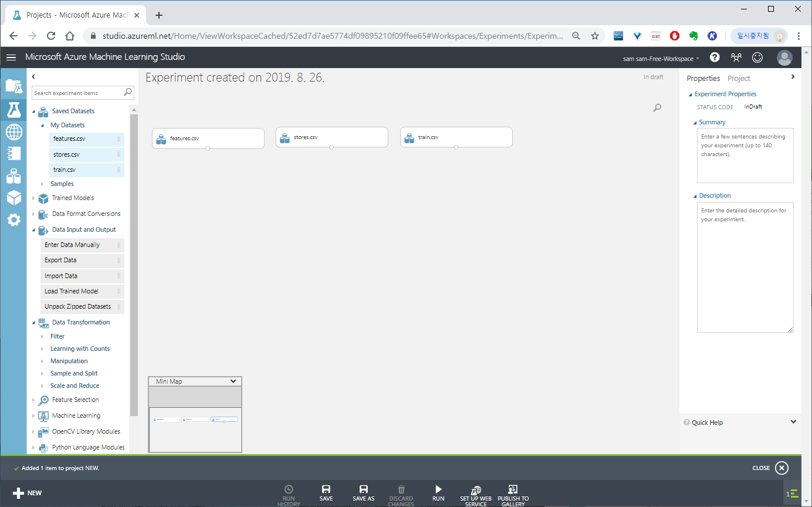Image resolution: width=812 pixels, height=507 pixels.
Task: Click the Summary text area
Action: coord(745,156)
